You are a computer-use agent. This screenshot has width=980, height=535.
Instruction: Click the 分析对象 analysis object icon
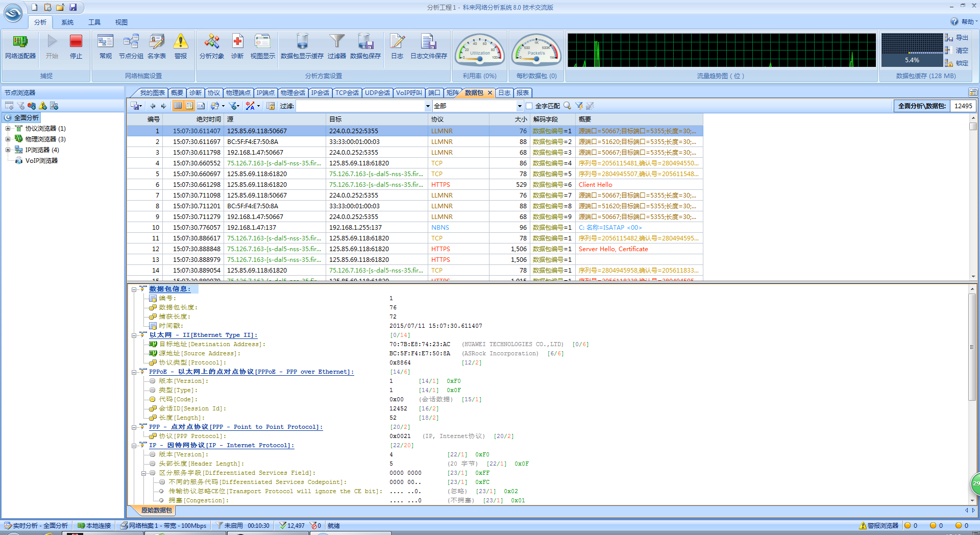click(211, 41)
